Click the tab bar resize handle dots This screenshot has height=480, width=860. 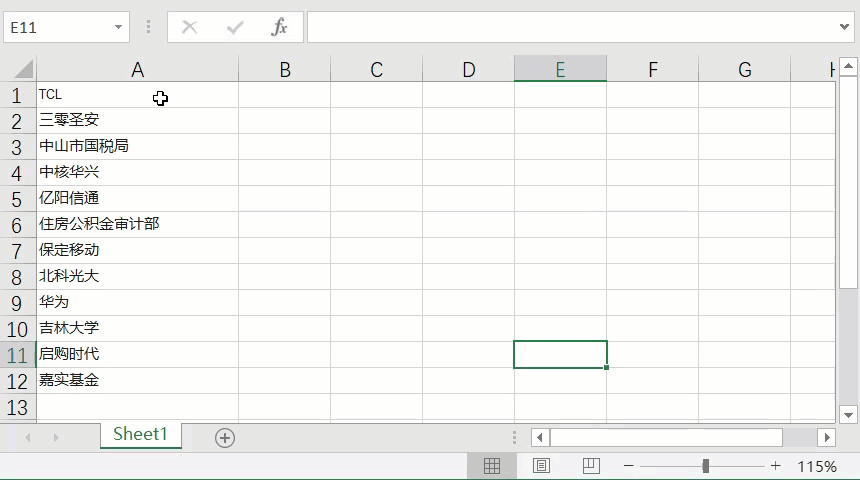point(514,437)
